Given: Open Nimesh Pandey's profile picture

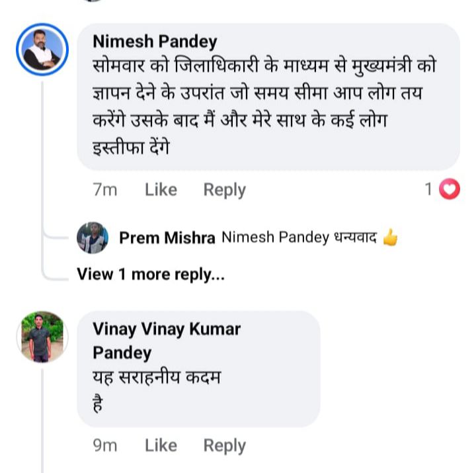Looking at the screenshot, I should tap(42, 50).
